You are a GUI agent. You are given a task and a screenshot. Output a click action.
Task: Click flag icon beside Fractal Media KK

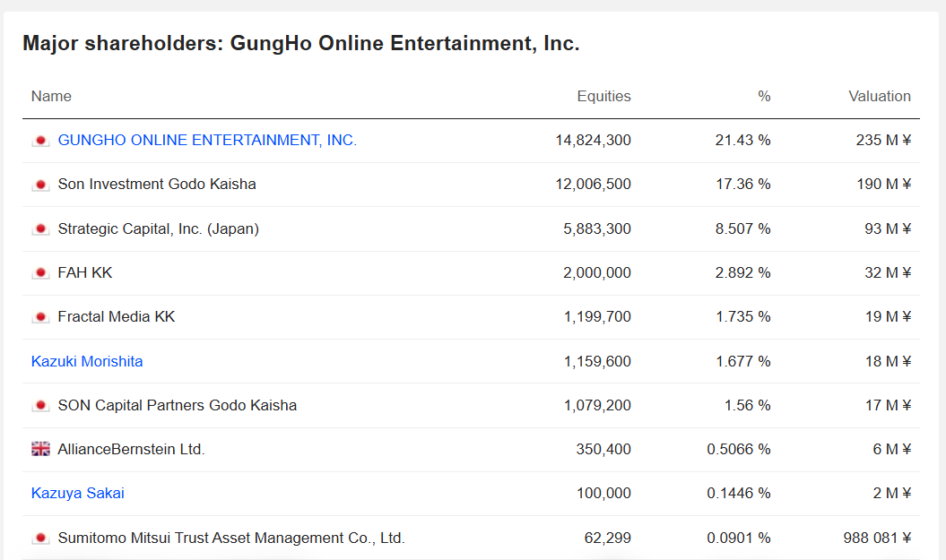point(40,317)
